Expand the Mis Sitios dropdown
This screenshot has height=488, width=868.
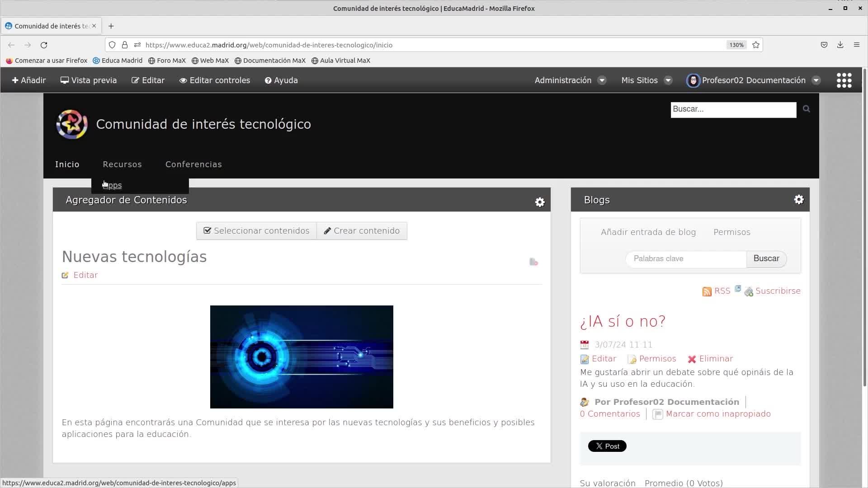646,80
